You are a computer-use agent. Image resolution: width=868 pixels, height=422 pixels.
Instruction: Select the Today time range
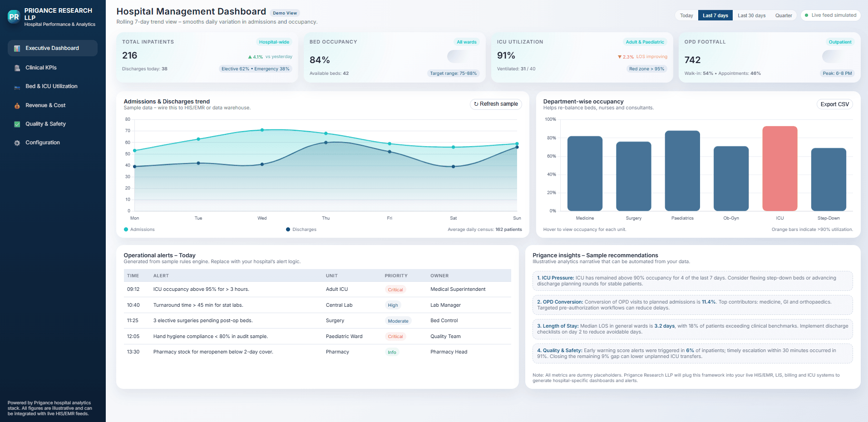(x=686, y=15)
